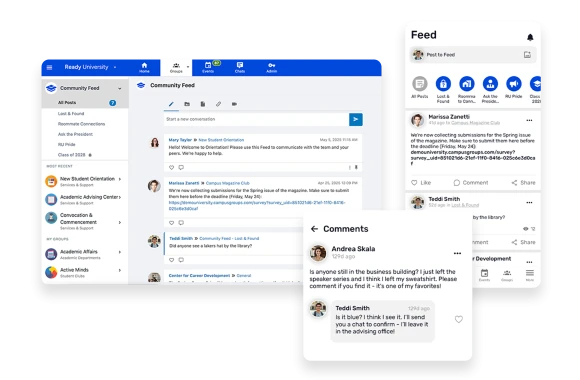Switch to the Groups tab
The image size is (580, 380).
tap(176, 68)
